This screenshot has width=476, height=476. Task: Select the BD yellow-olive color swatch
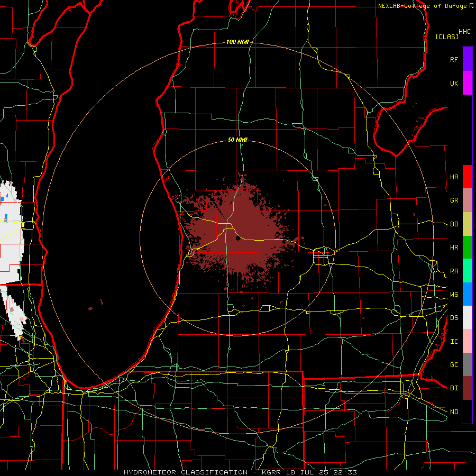[x=467, y=224]
